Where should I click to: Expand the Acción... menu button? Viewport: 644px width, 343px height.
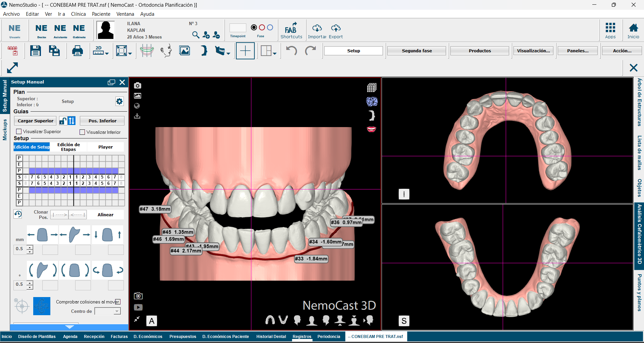pyautogui.click(x=622, y=51)
